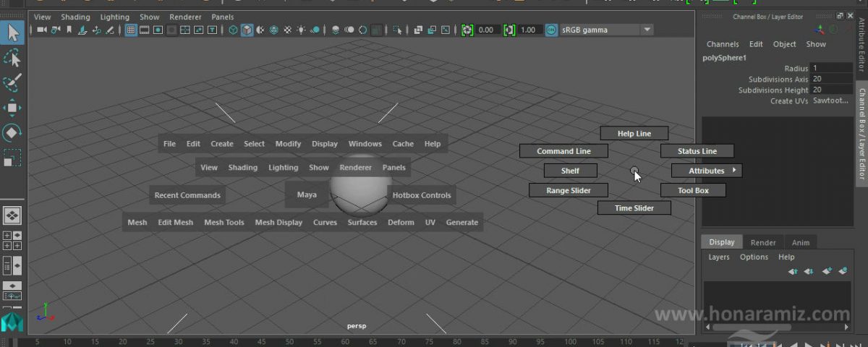Expand the Attributes submenu
The height and width of the screenshot is (347, 868).
pos(707,171)
